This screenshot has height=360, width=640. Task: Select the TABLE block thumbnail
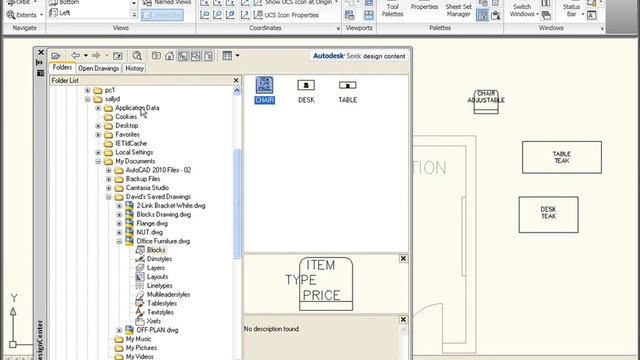pos(348,91)
